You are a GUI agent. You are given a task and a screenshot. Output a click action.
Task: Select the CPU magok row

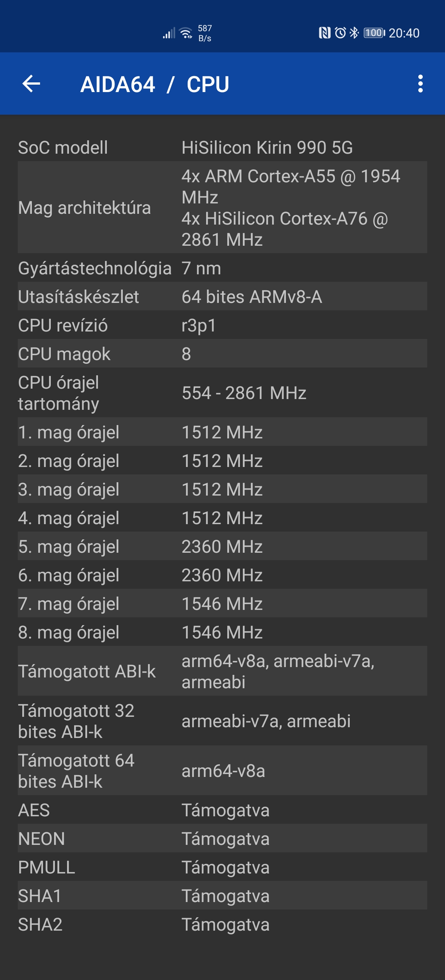[222, 354]
